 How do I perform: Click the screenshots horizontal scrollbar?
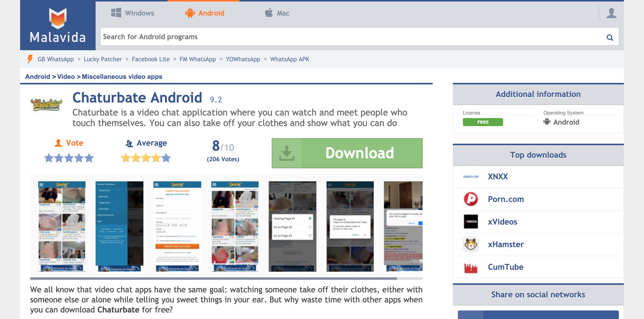tap(213, 279)
